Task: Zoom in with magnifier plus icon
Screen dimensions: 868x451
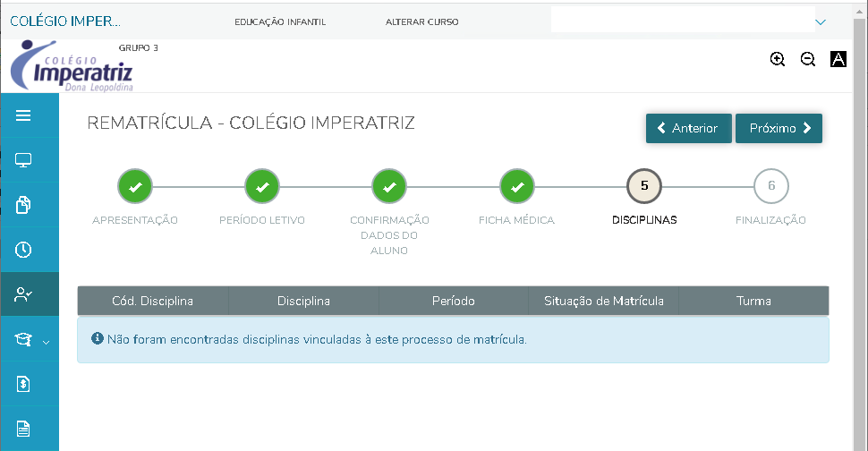Action: pyautogui.click(x=778, y=59)
